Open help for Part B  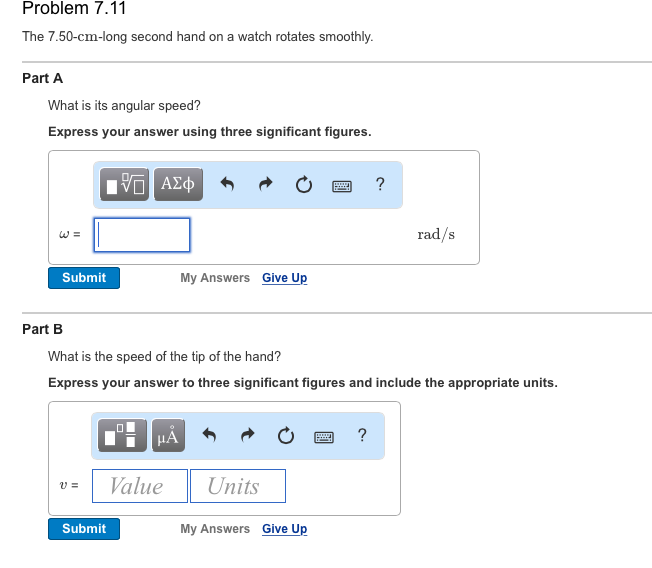point(361,435)
